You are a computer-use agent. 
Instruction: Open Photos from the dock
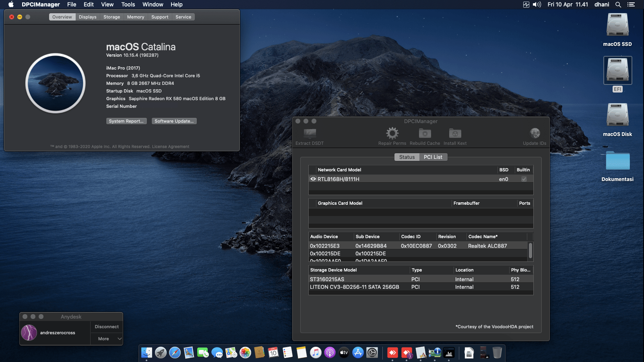(245, 353)
